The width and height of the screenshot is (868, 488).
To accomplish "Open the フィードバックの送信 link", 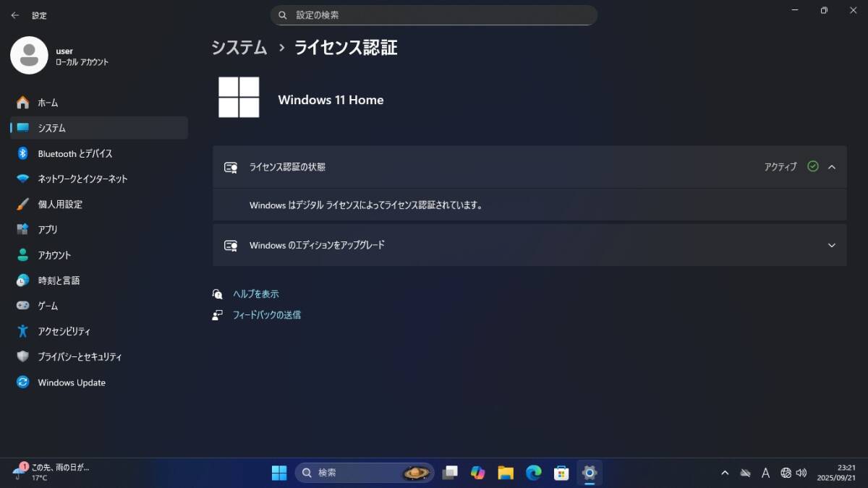I will point(266,315).
